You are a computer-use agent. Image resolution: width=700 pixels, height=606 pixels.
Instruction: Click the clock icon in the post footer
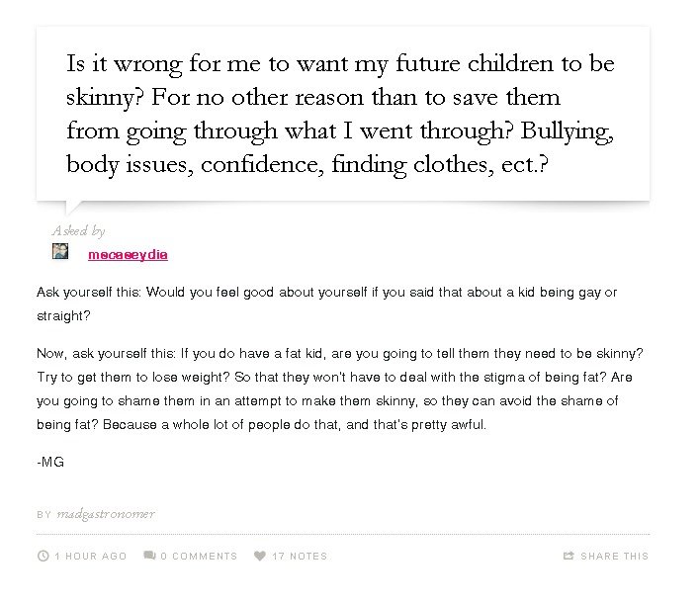pos(43,556)
